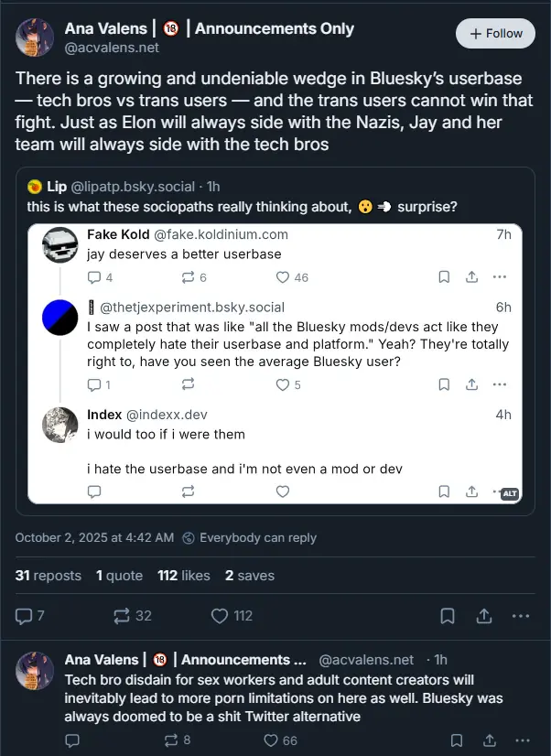Image resolution: width=551 pixels, height=756 pixels.
Task: View the 31 reposts list
Action: pyautogui.click(x=49, y=576)
